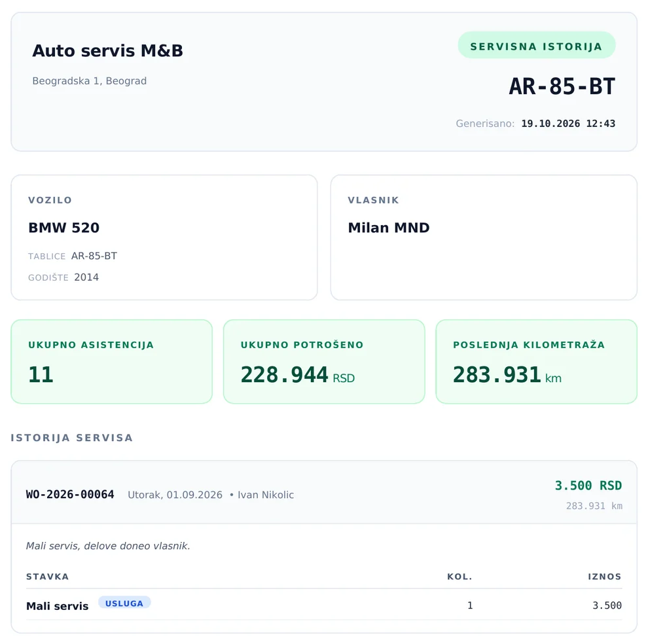Click the generated timestamp "19.10.2026 12:43"

(x=568, y=124)
